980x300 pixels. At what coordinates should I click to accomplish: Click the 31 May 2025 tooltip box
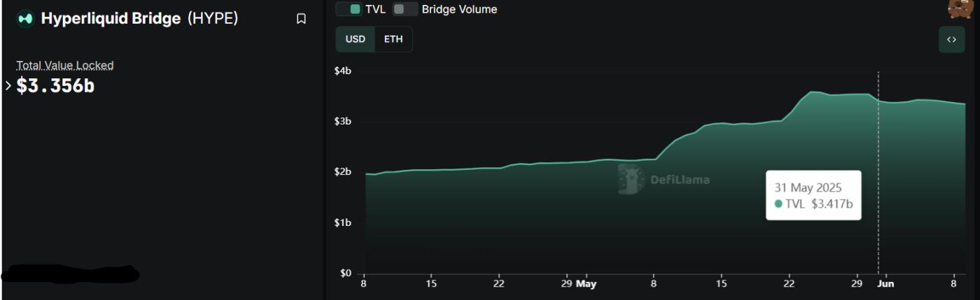(x=813, y=195)
